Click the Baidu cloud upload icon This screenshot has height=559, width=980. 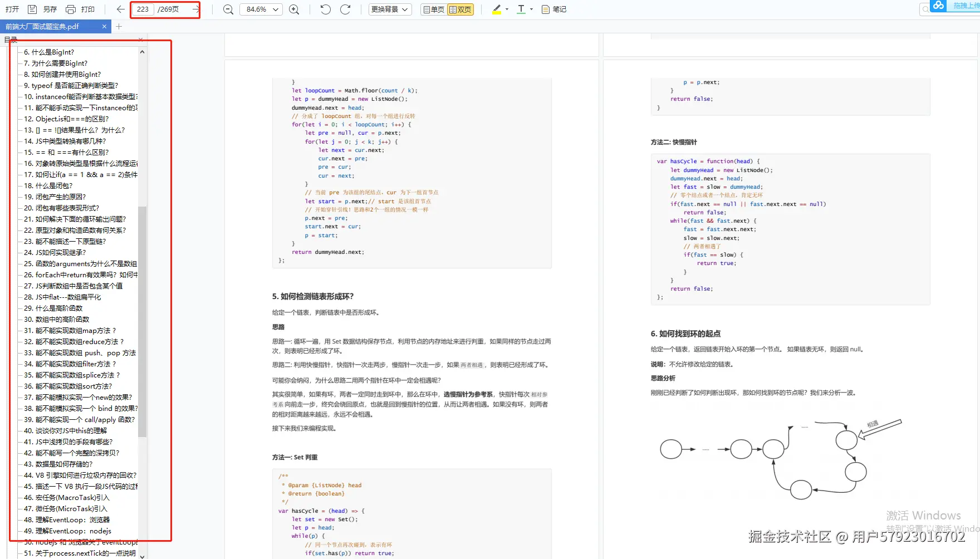click(x=939, y=6)
